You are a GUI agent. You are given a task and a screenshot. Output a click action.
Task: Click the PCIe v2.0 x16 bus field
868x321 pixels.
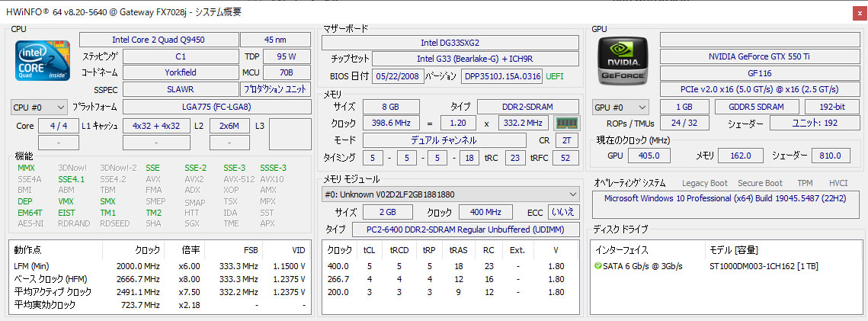pyautogui.click(x=759, y=89)
